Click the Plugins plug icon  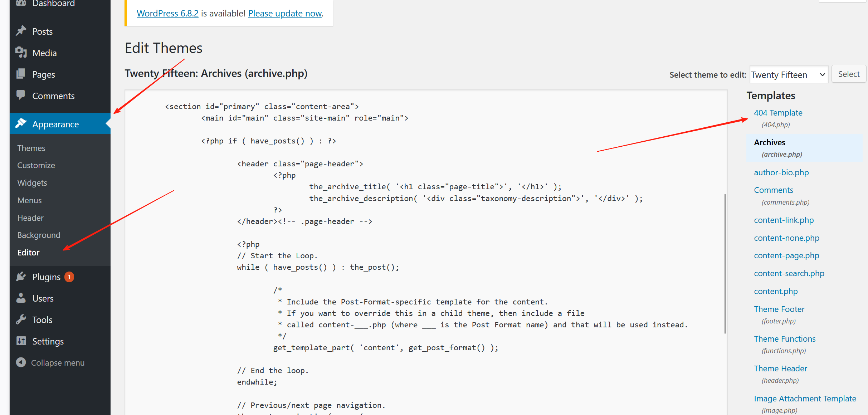(x=21, y=277)
